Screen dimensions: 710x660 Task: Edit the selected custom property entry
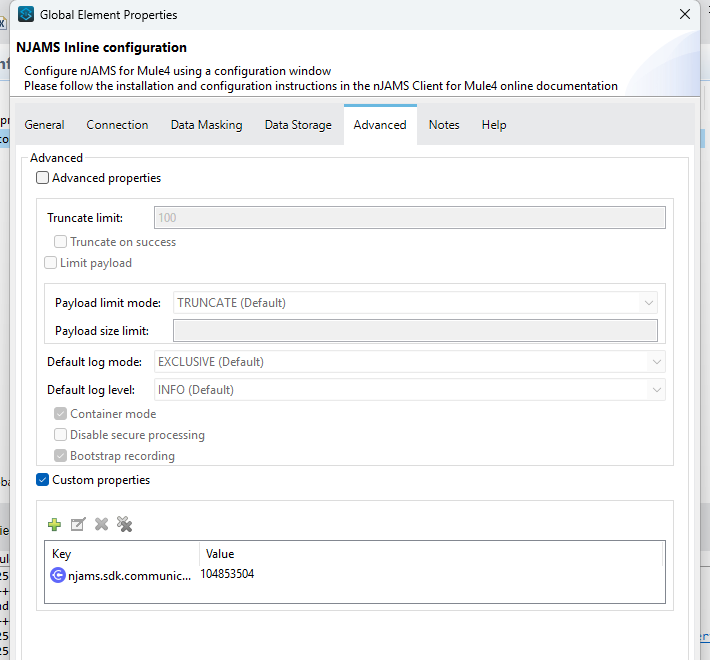[x=78, y=524]
